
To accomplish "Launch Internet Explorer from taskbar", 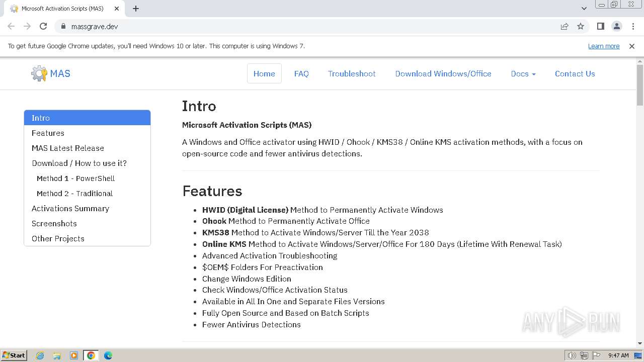I will [x=40, y=355].
